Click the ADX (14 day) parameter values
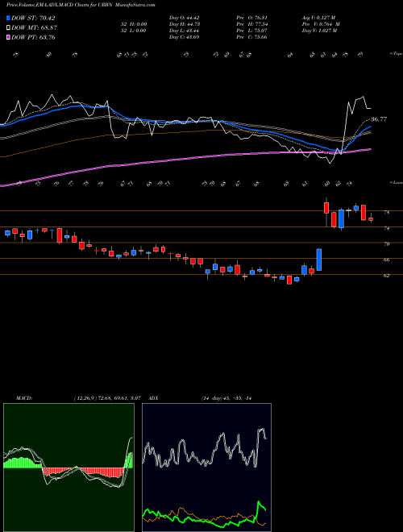The height and width of the screenshot is (532, 403). (x=226, y=398)
